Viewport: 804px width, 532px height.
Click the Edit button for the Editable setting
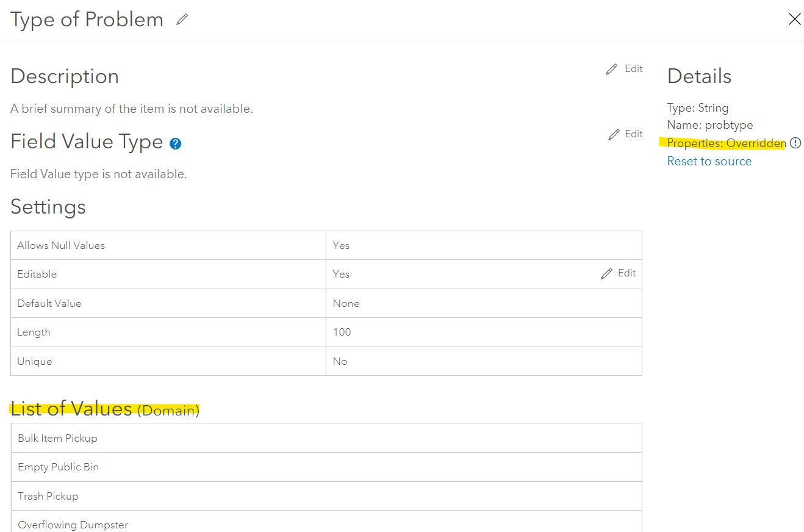625,273
